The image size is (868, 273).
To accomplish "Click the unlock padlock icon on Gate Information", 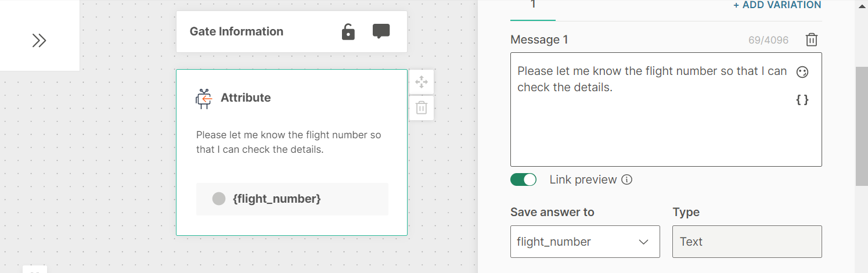I will pos(348,31).
